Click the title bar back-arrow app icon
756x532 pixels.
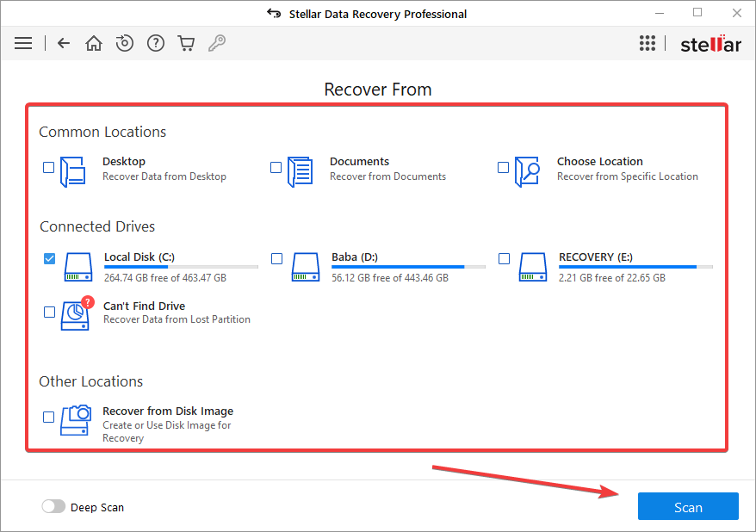click(274, 14)
